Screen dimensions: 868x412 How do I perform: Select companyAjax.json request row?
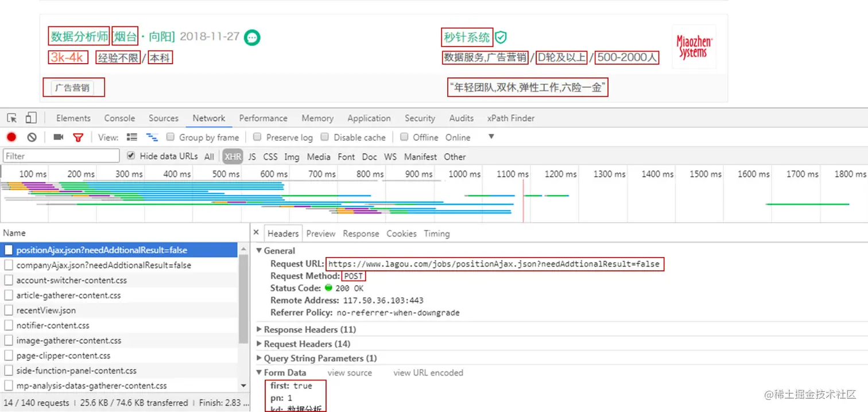[119, 265]
